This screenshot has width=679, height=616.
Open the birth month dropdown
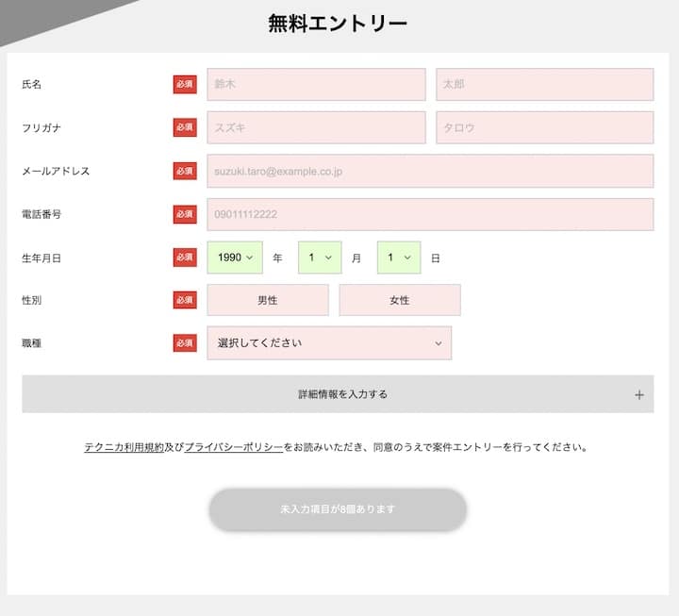[x=320, y=258]
